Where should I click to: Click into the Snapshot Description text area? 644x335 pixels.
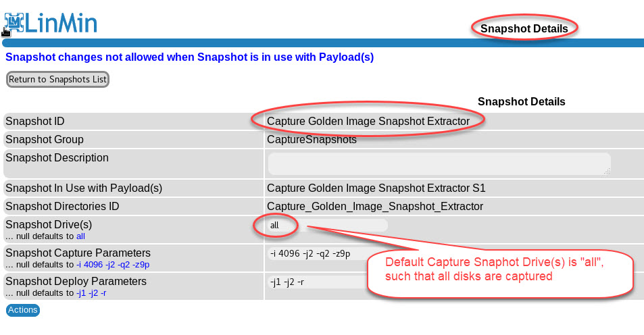click(x=438, y=163)
